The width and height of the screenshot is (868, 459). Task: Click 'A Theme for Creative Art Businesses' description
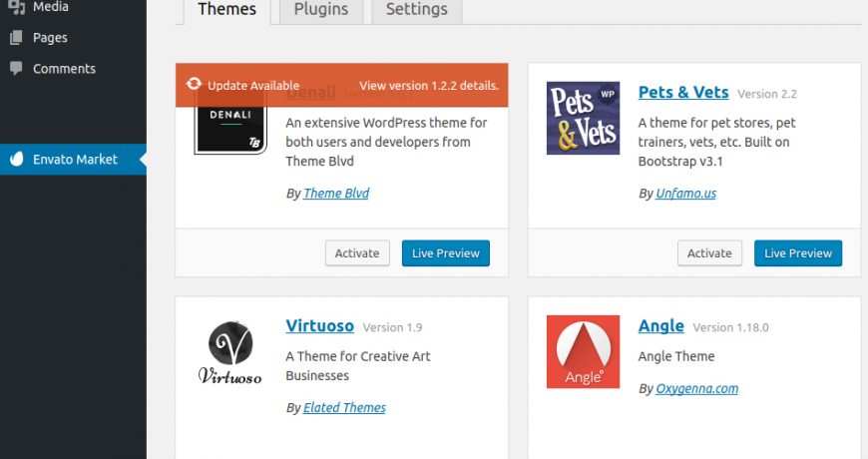[358, 366]
